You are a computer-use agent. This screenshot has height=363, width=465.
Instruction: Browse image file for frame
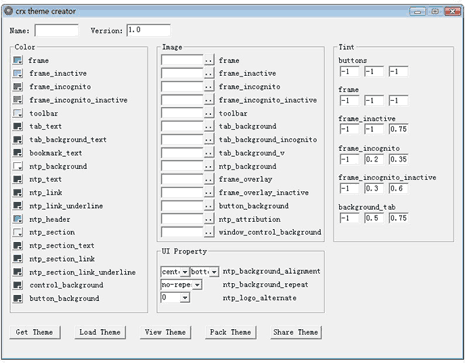pos(209,60)
